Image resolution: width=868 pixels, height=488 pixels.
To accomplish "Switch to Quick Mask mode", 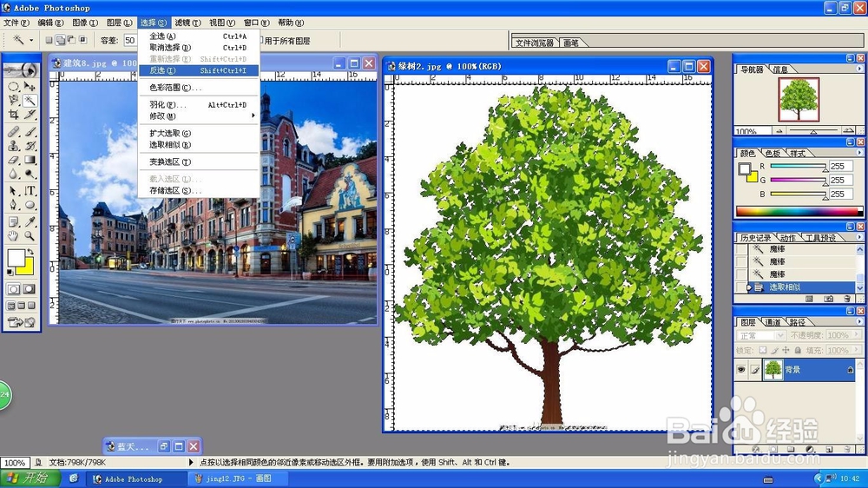I will coord(30,288).
